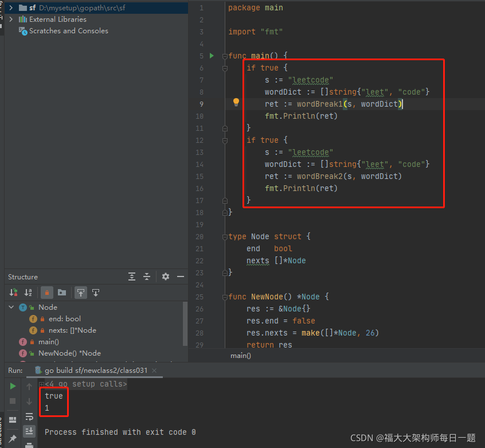This screenshot has width=485, height=448.
Task: Click 'Process finished with exit code 0'
Action: click(120, 432)
